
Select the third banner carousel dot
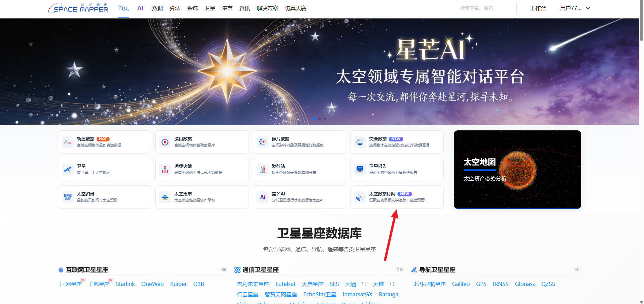tap(325, 119)
